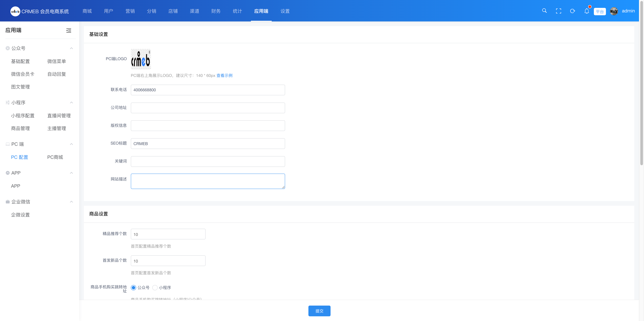Click the fullscreen icon in top bar
The image size is (644, 321).
click(558, 11)
